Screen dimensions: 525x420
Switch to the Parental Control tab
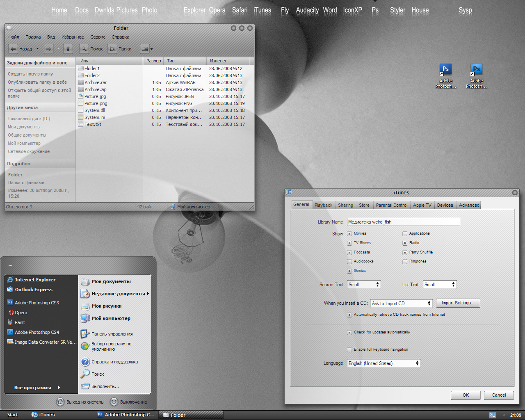392,205
